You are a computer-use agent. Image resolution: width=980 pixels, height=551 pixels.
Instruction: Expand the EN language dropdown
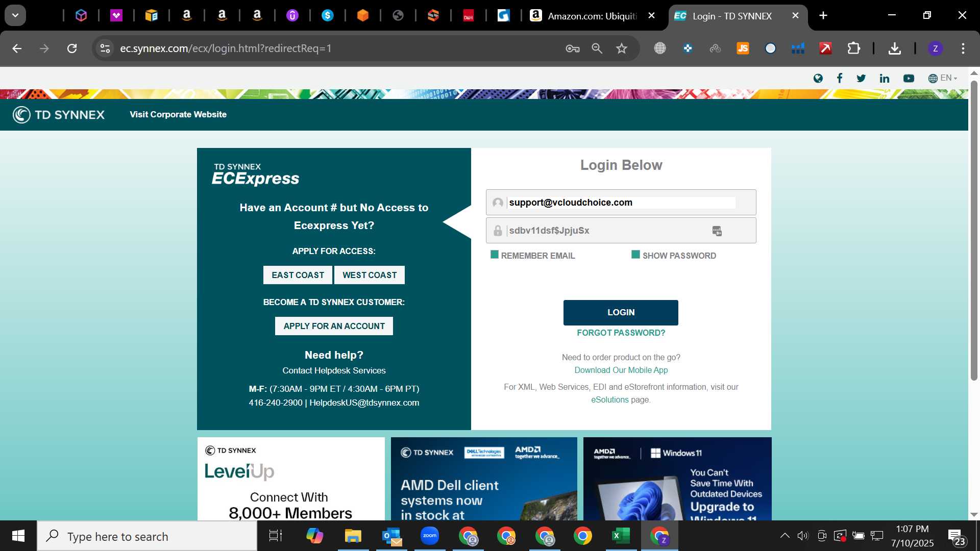tap(942, 78)
